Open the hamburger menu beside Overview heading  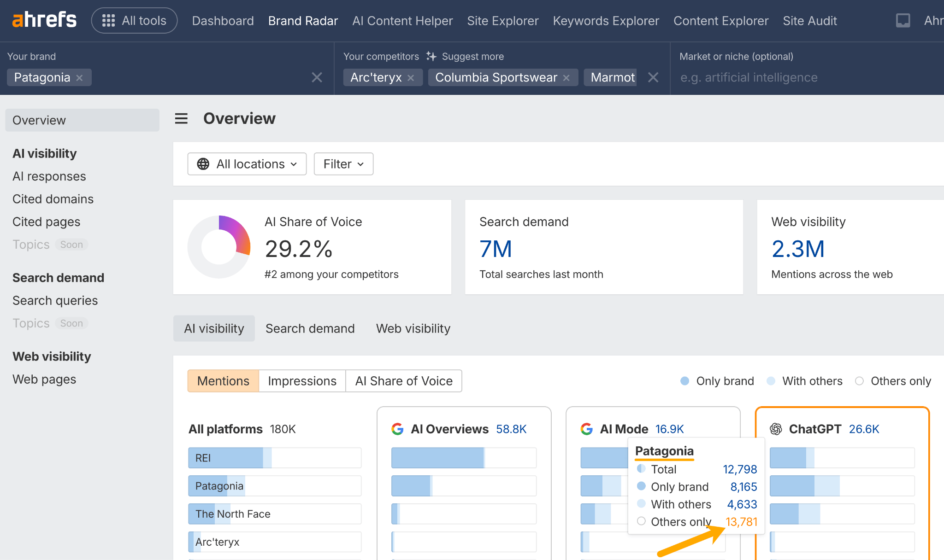[181, 118]
